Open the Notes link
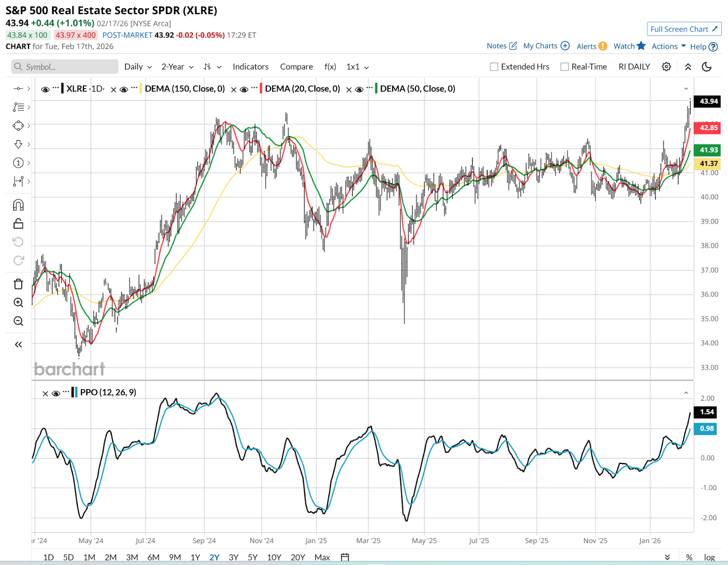Viewport: 728px width, 565px height. pos(502,46)
